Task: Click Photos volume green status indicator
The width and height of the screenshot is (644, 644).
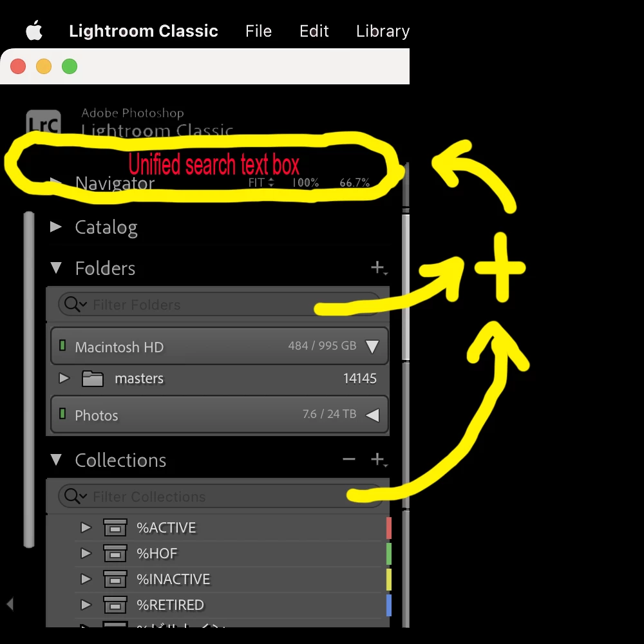Action: point(62,413)
